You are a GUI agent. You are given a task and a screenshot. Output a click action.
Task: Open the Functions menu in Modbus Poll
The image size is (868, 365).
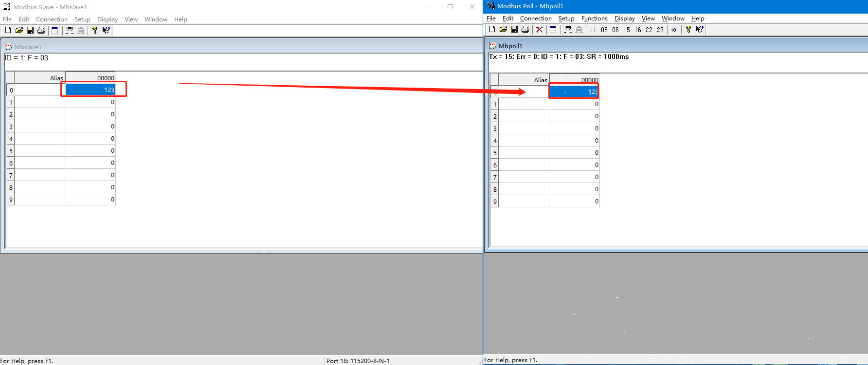(x=594, y=18)
